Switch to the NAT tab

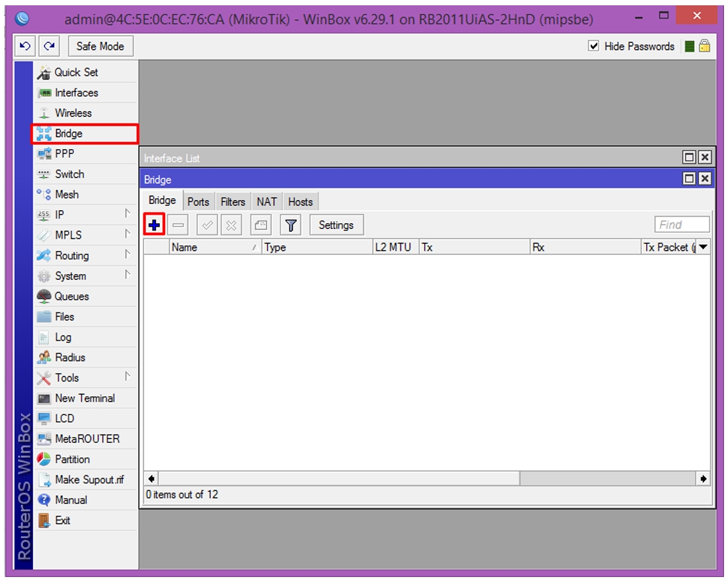click(266, 202)
